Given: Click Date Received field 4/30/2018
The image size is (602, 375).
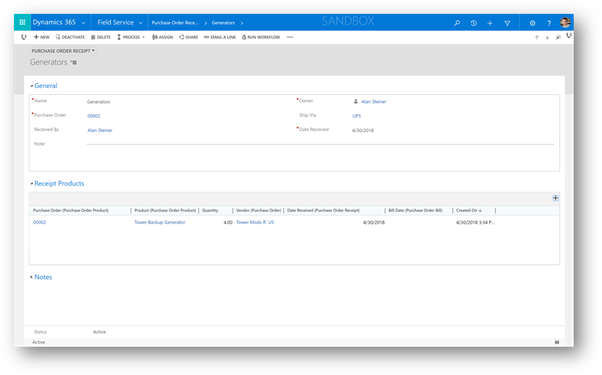Looking at the screenshot, I should 363,131.
